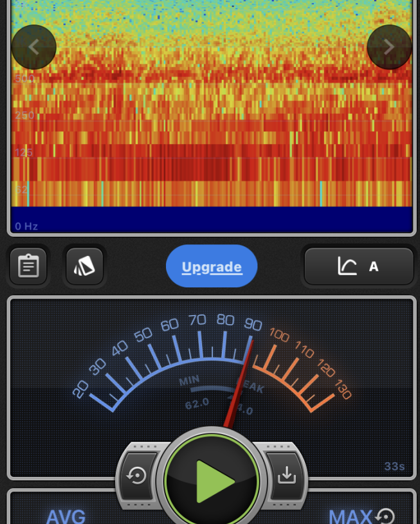Open the A weighting selector
This screenshot has width=420, height=524.
[x=374, y=266]
